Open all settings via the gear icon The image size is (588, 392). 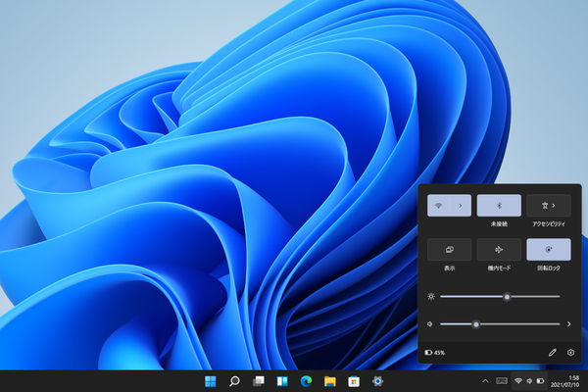click(x=570, y=352)
